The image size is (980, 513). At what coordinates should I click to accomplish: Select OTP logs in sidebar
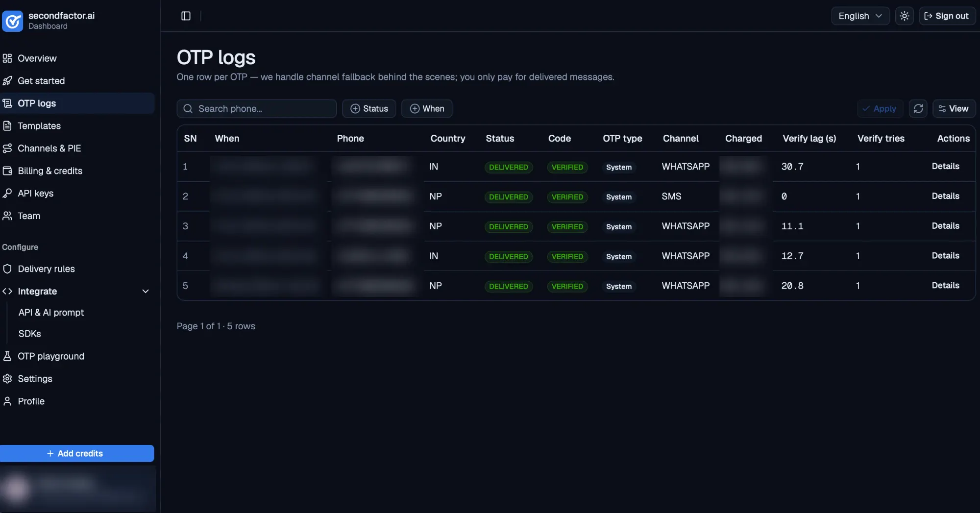point(77,103)
